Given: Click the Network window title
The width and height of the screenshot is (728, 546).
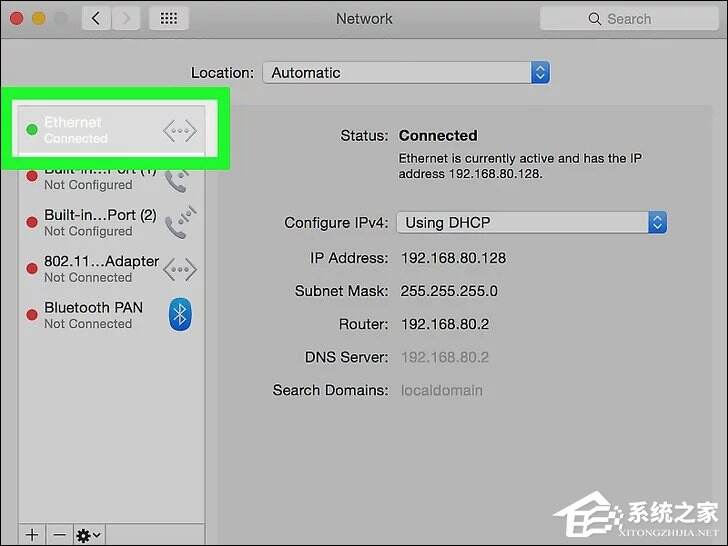Looking at the screenshot, I should 364,19.
